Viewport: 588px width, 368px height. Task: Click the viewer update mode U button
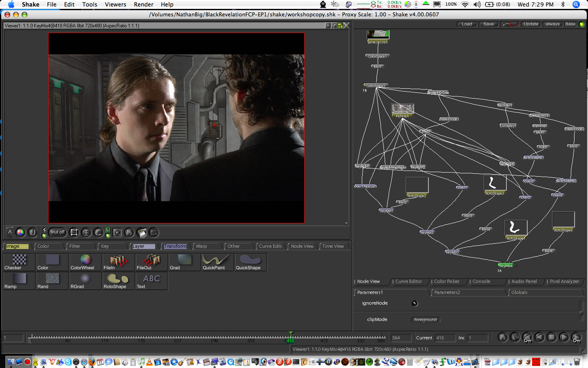33,232
